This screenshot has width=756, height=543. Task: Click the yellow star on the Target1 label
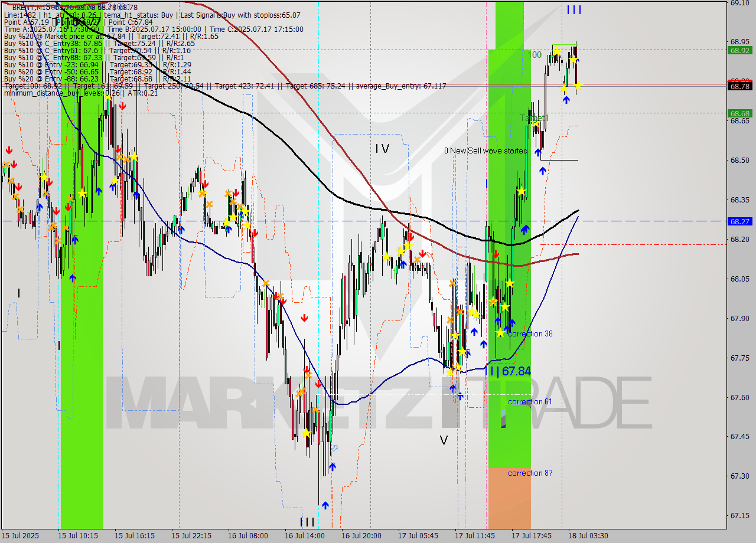click(535, 122)
